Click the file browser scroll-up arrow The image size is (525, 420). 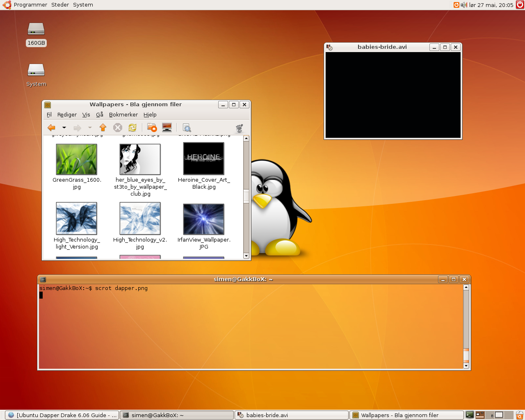click(246, 139)
